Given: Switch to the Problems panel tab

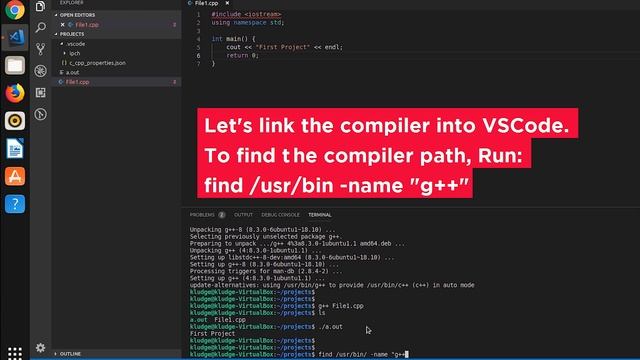Looking at the screenshot, I should [x=202, y=215].
